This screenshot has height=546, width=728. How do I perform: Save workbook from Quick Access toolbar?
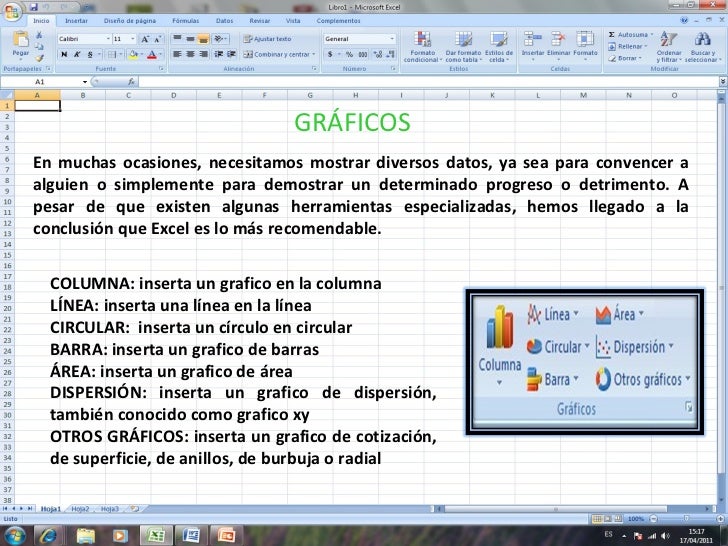pyautogui.click(x=33, y=7)
